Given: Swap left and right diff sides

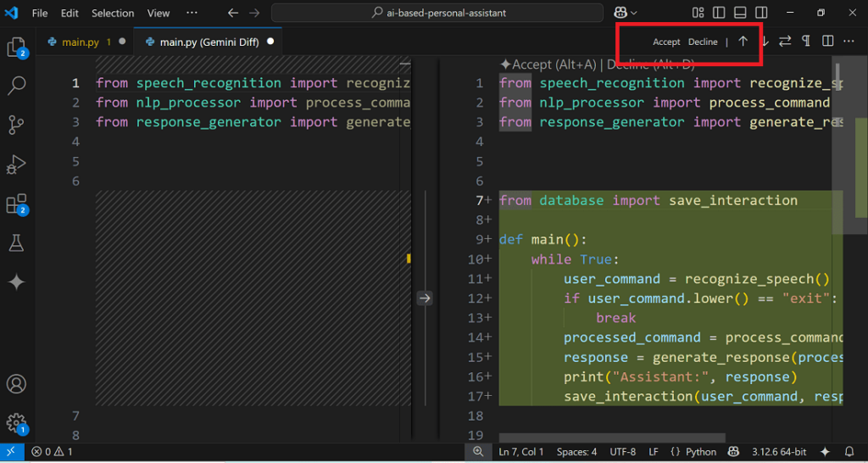Looking at the screenshot, I should pyautogui.click(x=785, y=42).
